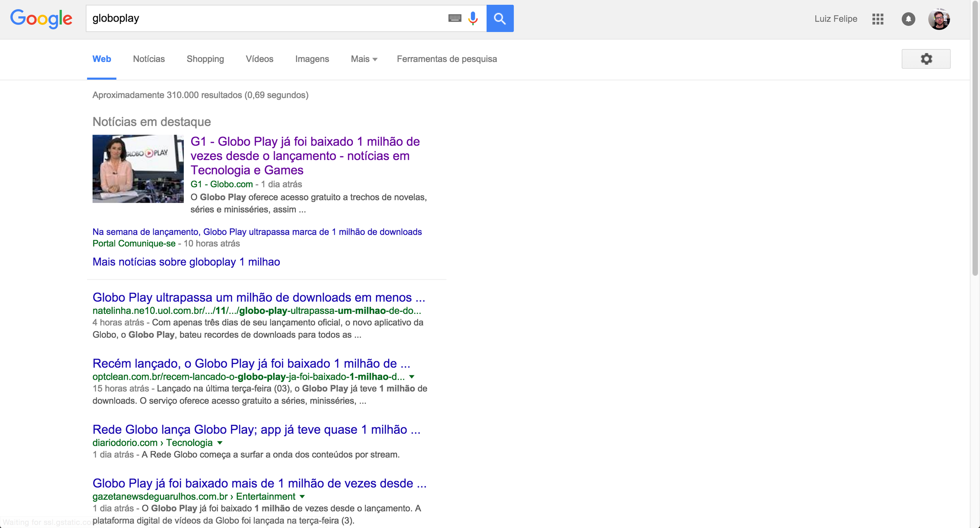Image resolution: width=980 pixels, height=528 pixels.
Task: Open Na semana de lançamento news link
Action: coord(257,232)
